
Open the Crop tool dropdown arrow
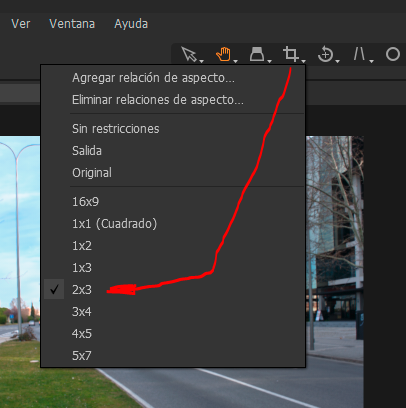click(303, 61)
